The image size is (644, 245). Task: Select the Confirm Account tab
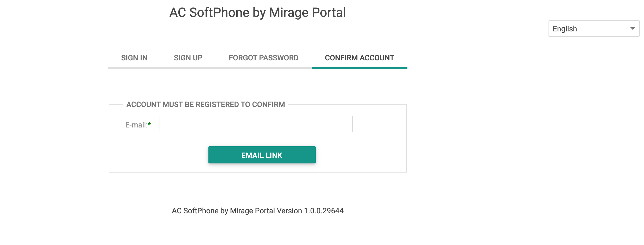pos(359,58)
